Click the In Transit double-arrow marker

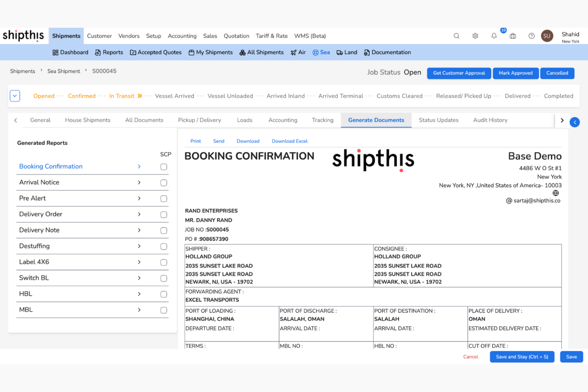click(139, 96)
